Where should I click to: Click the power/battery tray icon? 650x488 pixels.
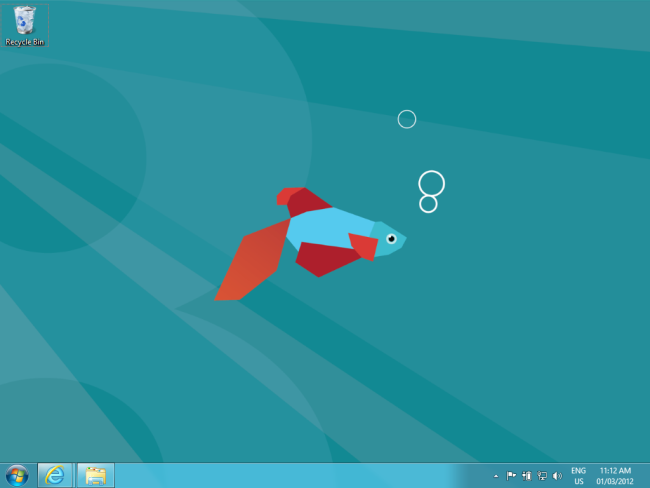pos(526,476)
